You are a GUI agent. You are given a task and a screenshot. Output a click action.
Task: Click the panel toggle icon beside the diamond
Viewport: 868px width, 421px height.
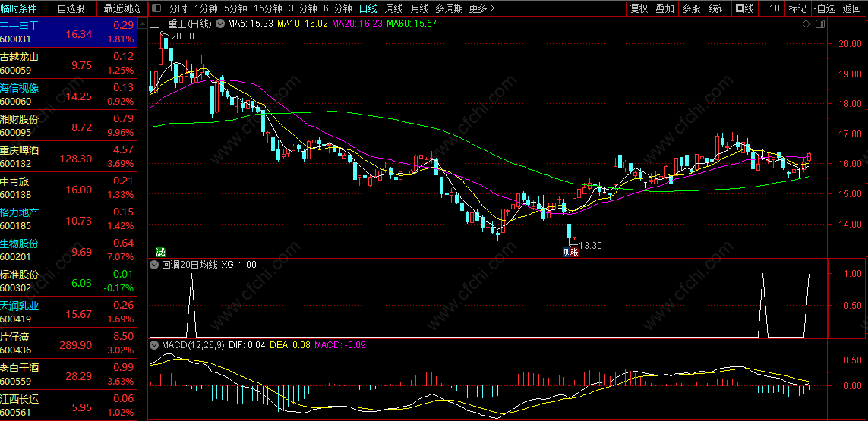[x=820, y=24]
